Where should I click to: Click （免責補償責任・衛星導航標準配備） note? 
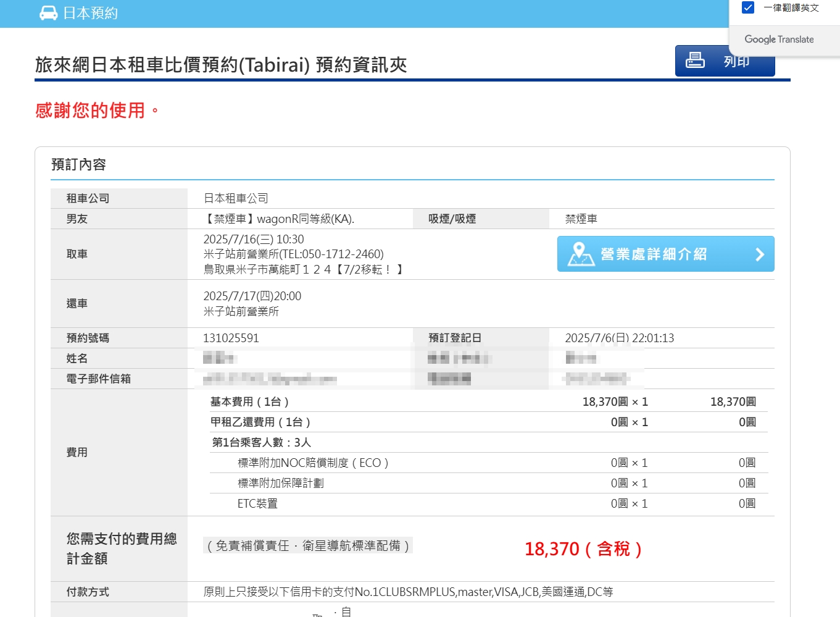[308, 545]
